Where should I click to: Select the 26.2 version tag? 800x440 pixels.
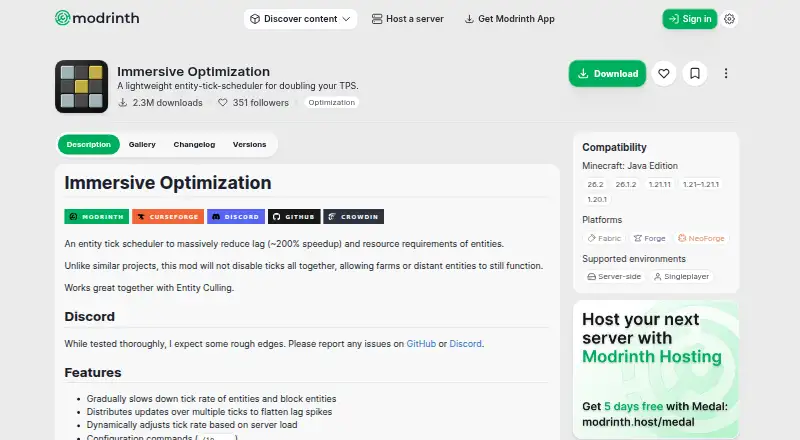tap(595, 184)
